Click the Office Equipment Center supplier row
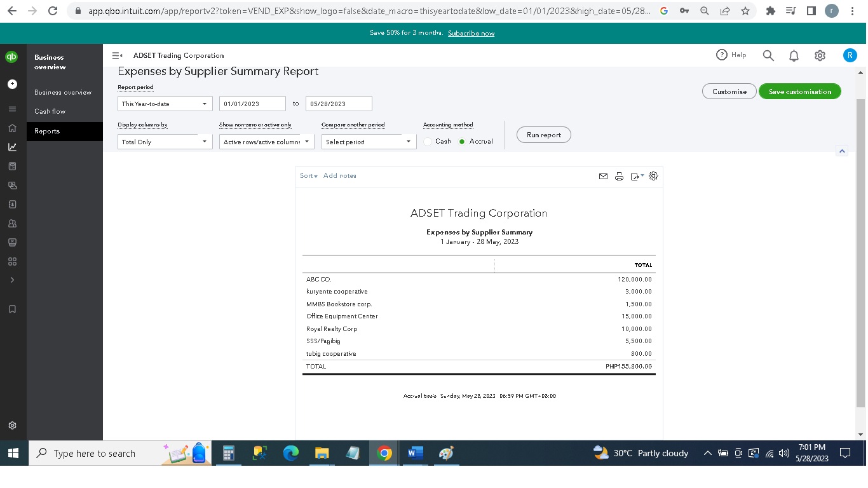The image size is (868, 488). [x=479, y=316]
